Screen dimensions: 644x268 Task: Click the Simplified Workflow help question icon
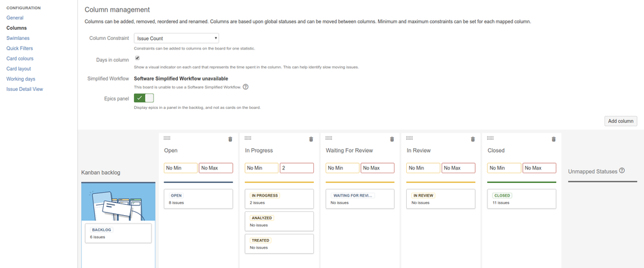[246, 87]
